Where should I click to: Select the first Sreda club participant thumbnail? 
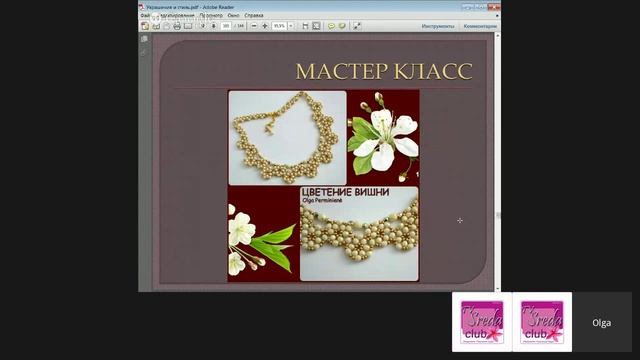482,322
